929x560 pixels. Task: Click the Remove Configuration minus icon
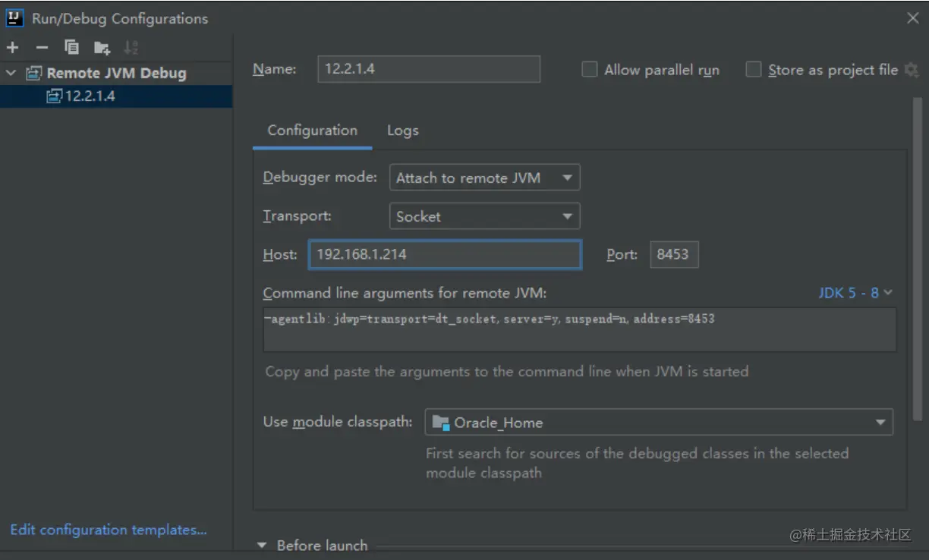pyautogui.click(x=42, y=48)
